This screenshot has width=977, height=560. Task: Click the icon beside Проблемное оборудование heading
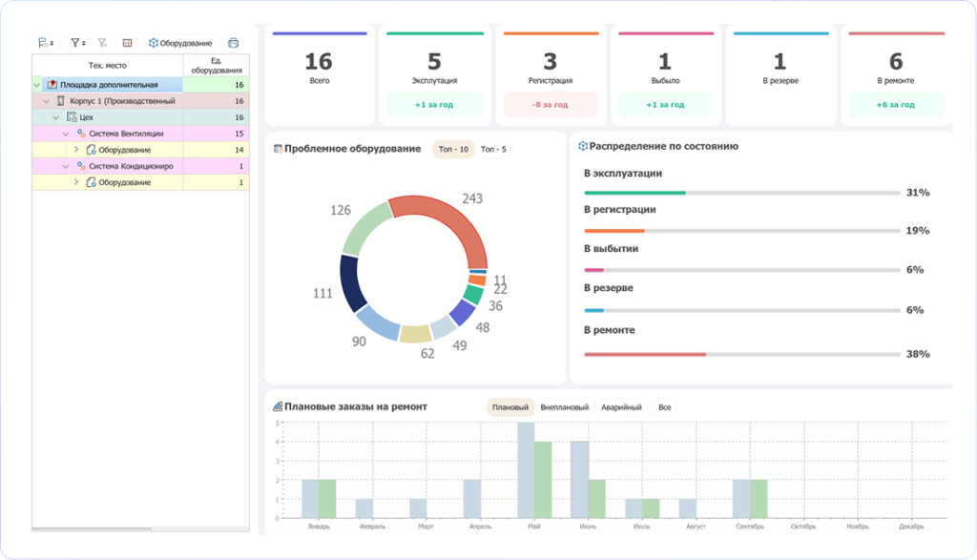[278, 149]
